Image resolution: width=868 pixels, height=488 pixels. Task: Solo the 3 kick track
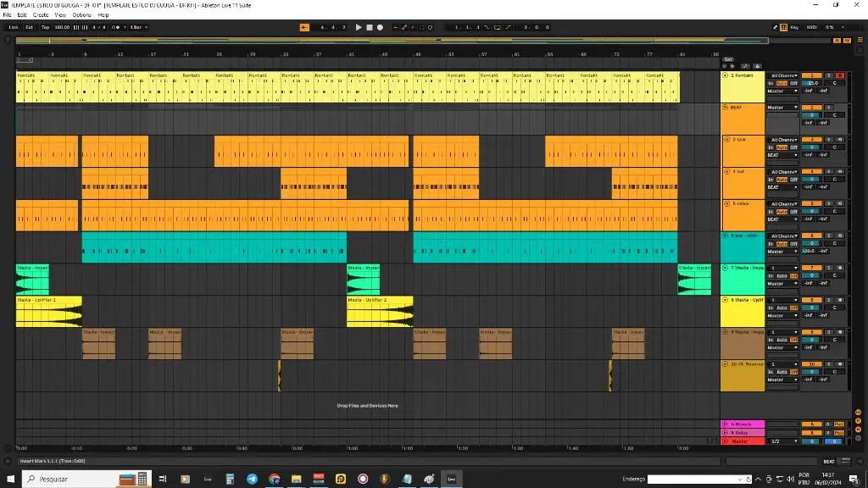coord(829,140)
